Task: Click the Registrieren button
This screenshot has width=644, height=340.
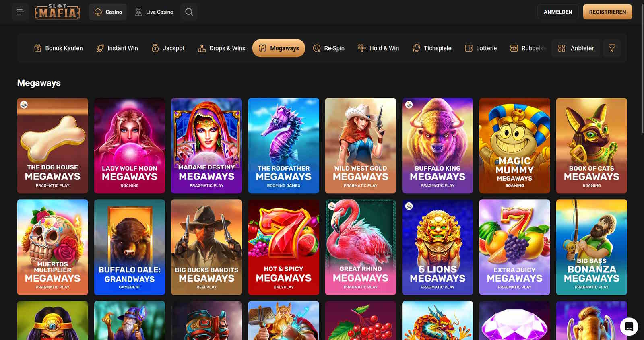Action: [x=607, y=12]
